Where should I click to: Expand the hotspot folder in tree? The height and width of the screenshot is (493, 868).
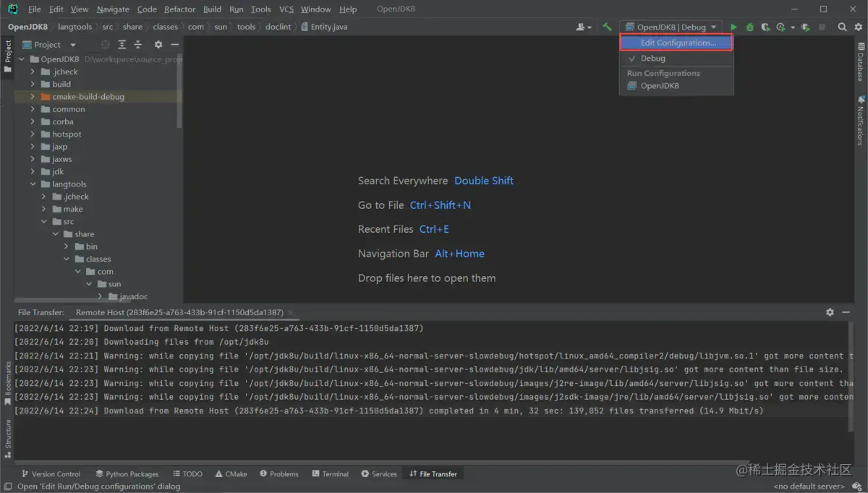coord(33,134)
